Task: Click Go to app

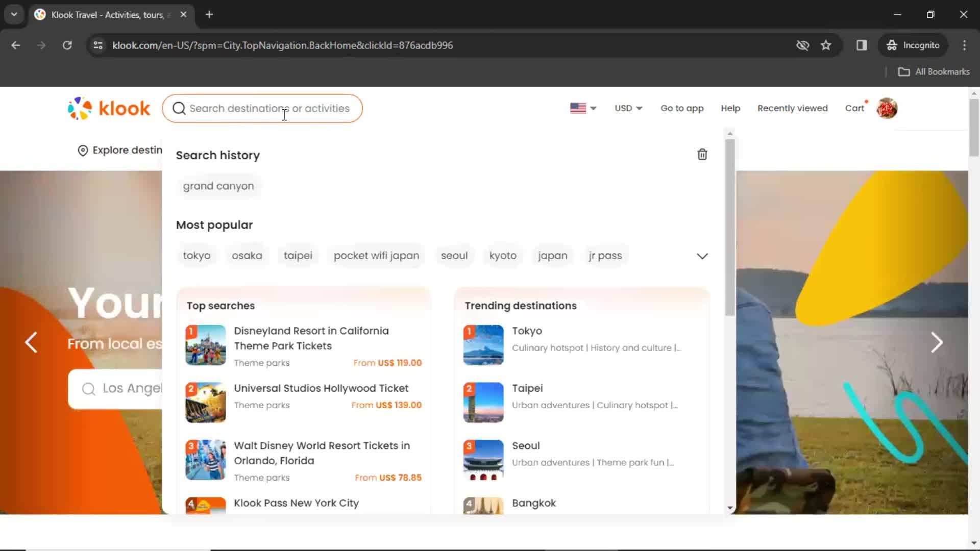Action: (682, 108)
